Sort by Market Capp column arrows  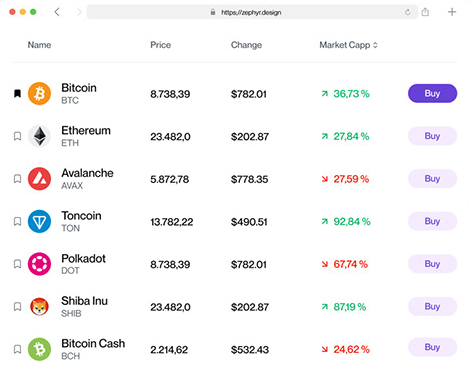tap(375, 45)
